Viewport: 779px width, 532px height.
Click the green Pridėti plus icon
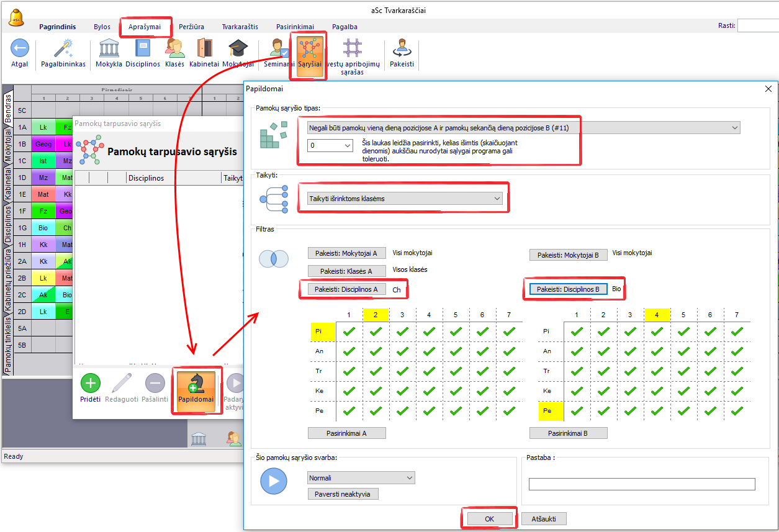tap(91, 383)
